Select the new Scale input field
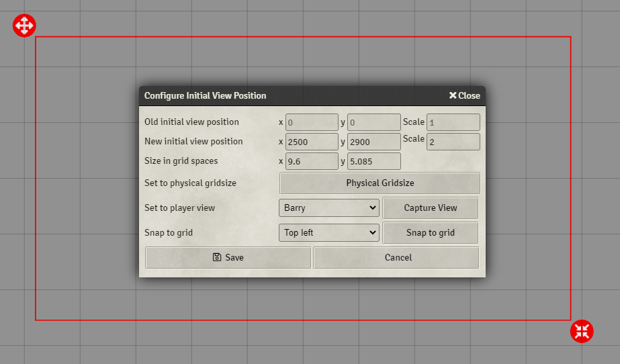The height and width of the screenshot is (364, 620). tap(453, 142)
